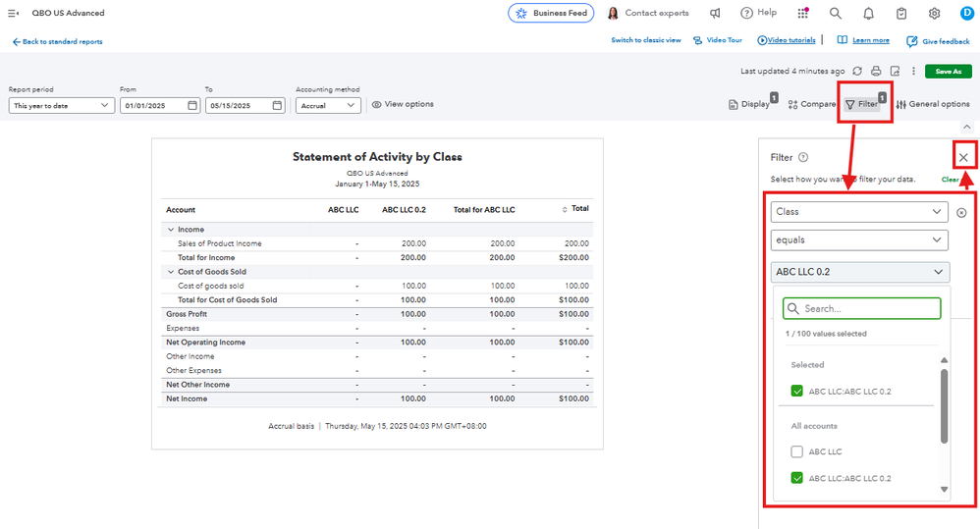Screen dimensions: 980x529
Task: Click the filter values search field
Action: click(x=862, y=308)
